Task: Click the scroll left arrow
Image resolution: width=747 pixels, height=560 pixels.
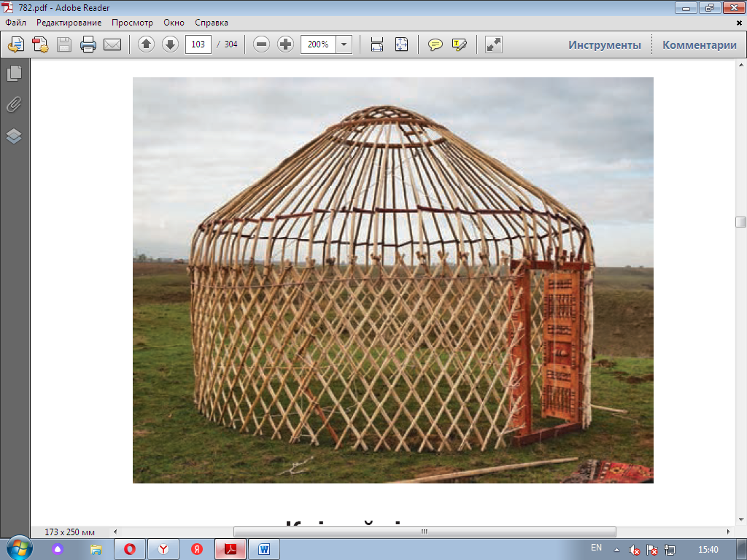Action: pos(115,532)
